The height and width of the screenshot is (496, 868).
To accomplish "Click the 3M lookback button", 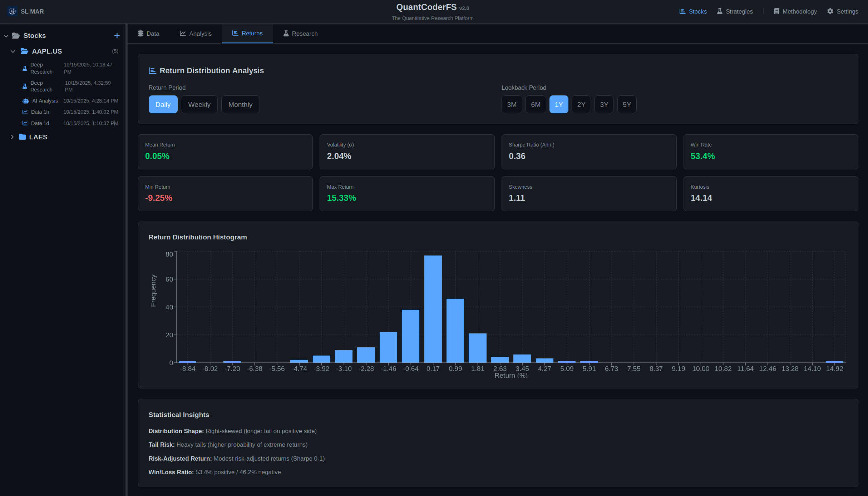I will tap(512, 104).
